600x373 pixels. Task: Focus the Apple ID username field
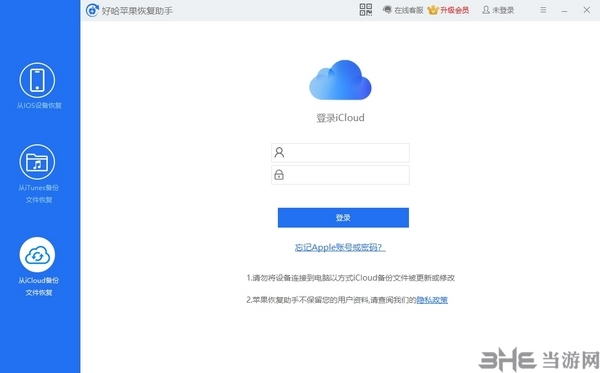[340, 153]
